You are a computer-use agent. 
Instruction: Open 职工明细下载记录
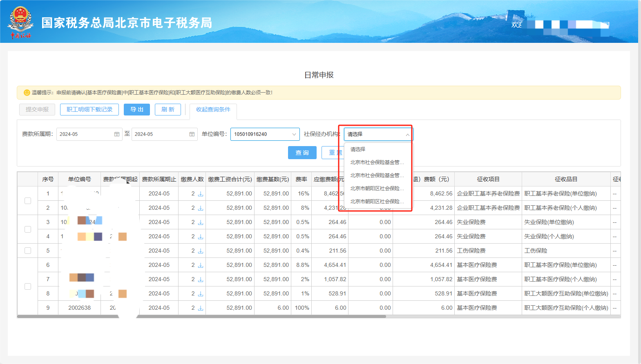(89, 109)
